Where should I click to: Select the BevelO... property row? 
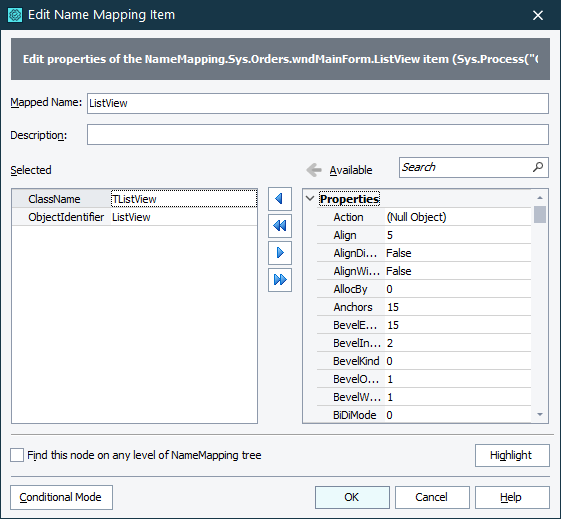[x=424, y=379]
